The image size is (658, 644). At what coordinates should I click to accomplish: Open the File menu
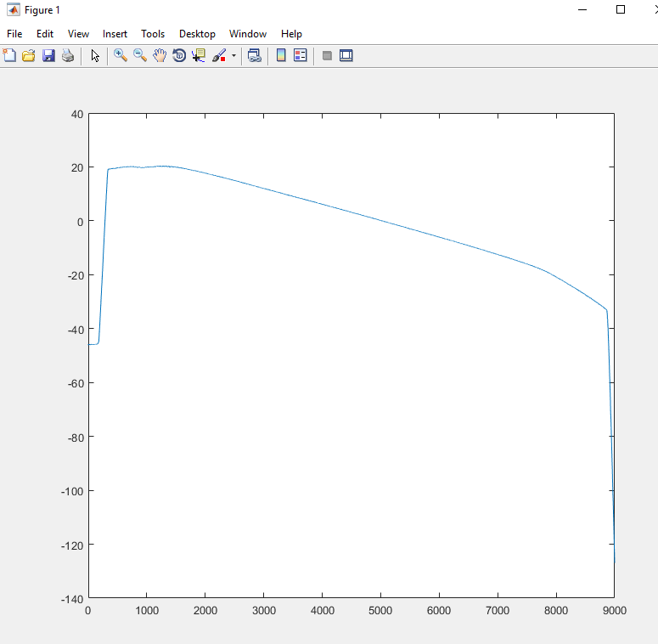(14, 34)
